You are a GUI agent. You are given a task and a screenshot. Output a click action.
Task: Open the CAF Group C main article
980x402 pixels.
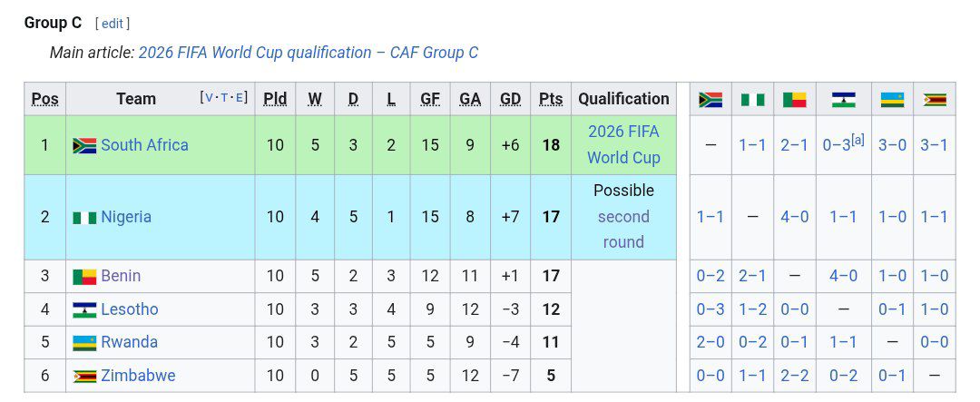click(308, 53)
